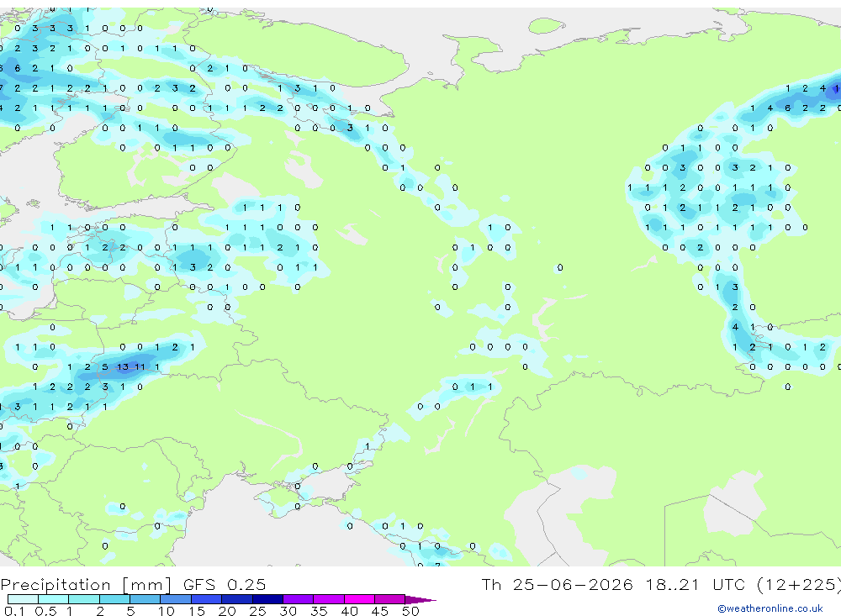Pick the 10–15 mm legend color swatch
The image size is (841, 616).
coord(176,599)
